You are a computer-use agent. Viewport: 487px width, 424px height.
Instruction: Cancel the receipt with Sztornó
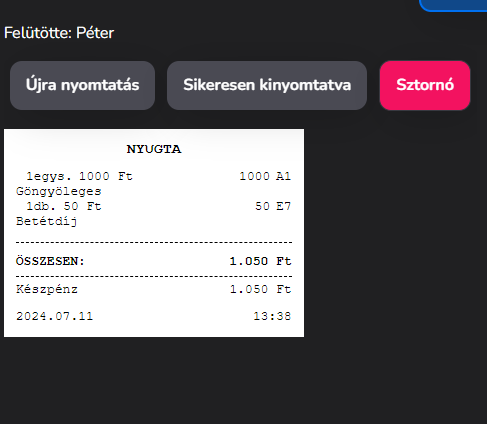(425, 85)
